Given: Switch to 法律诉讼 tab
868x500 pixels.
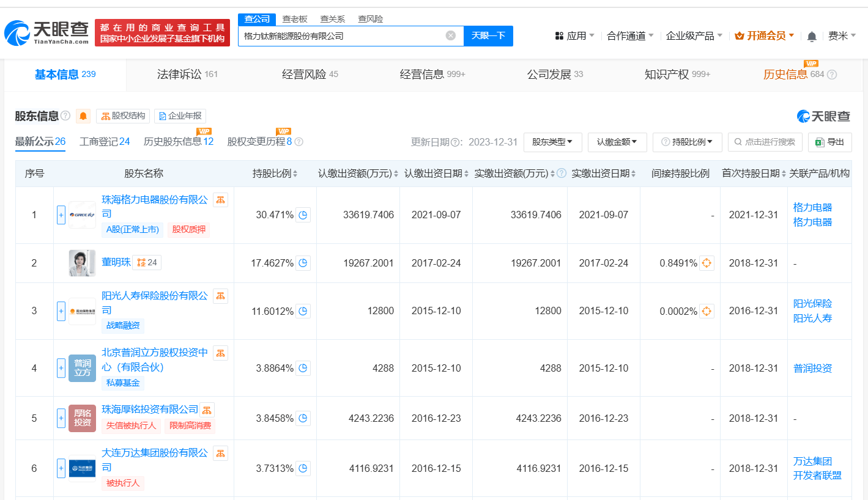Looking at the screenshot, I should 187,75.
